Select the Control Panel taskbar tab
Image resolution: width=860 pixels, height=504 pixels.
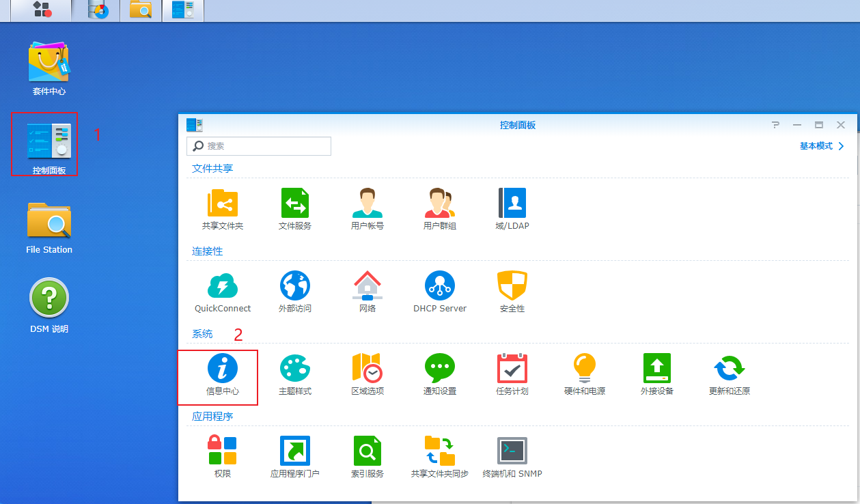[x=182, y=10]
